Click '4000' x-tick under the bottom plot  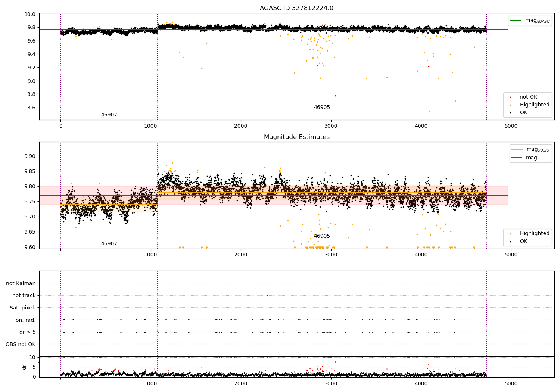pos(421,383)
